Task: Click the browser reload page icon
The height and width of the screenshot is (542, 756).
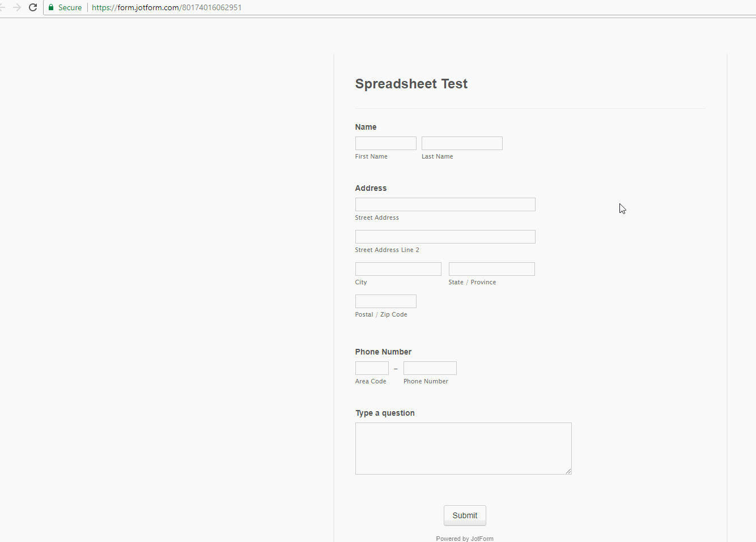Action: pyautogui.click(x=33, y=7)
